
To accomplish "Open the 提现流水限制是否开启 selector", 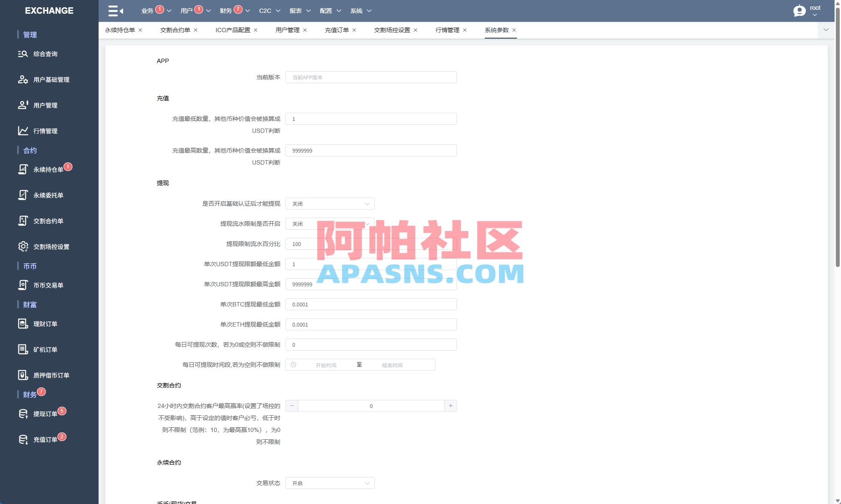I will click(x=329, y=224).
